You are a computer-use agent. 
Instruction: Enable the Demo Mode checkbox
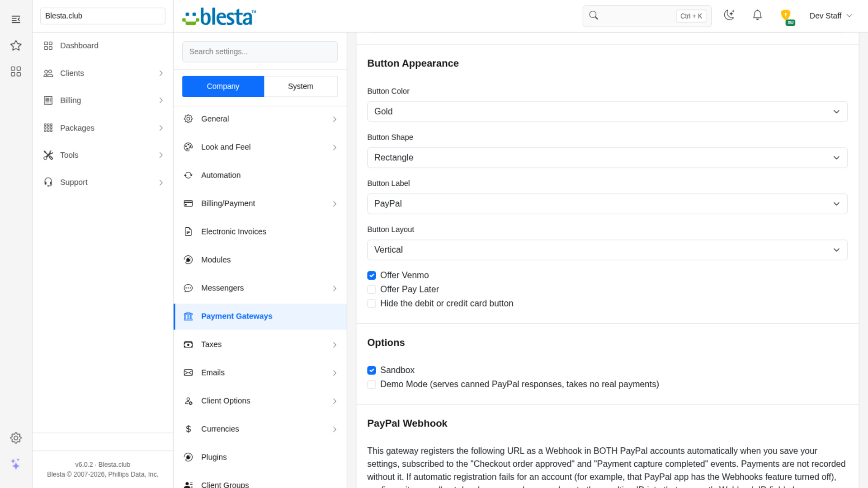click(372, 385)
